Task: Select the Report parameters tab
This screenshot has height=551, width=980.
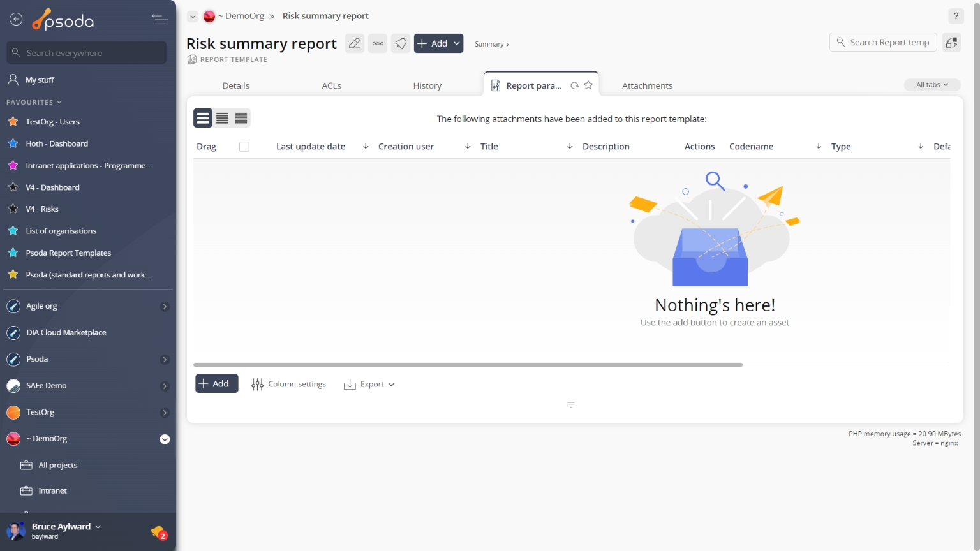Action: click(x=534, y=85)
